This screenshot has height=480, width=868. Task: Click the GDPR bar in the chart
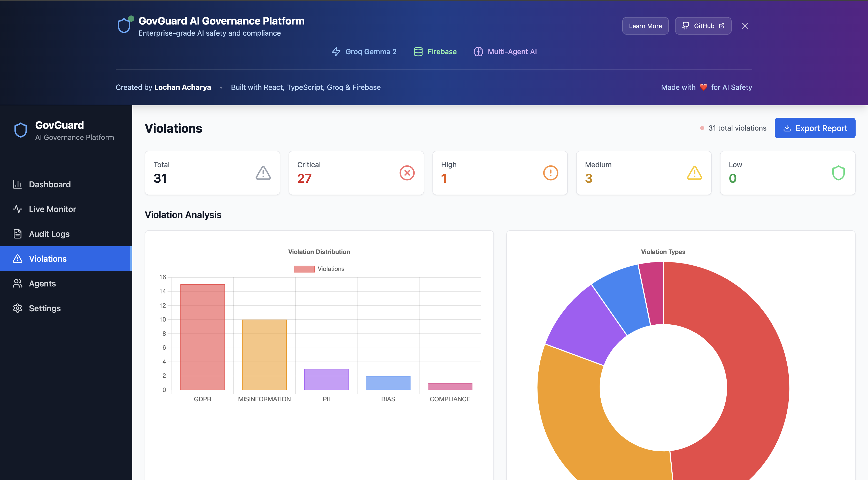click(203, 337)
